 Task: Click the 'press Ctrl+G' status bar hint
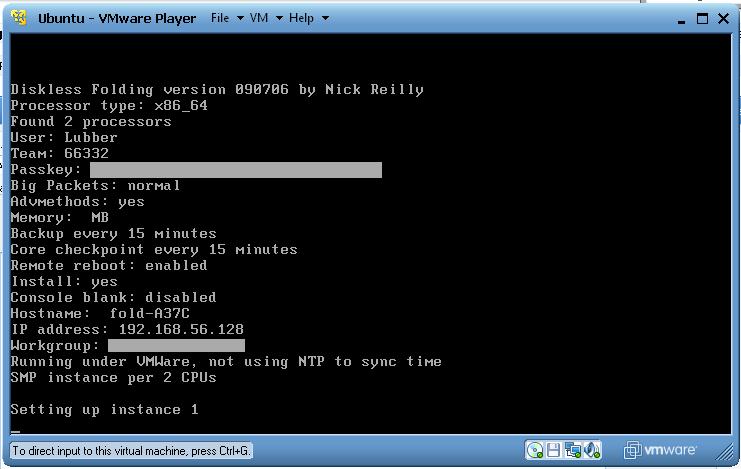(x=131, y=451)
